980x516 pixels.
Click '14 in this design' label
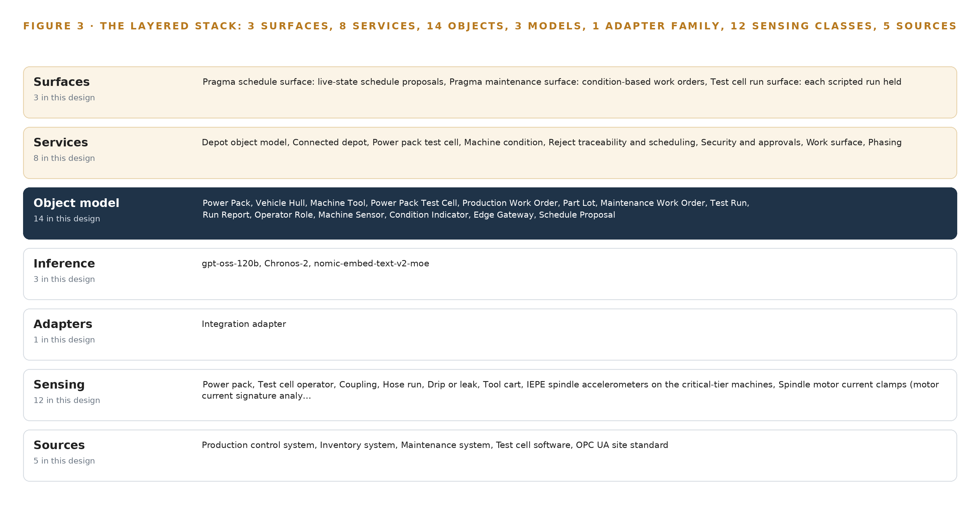point(67,219)
